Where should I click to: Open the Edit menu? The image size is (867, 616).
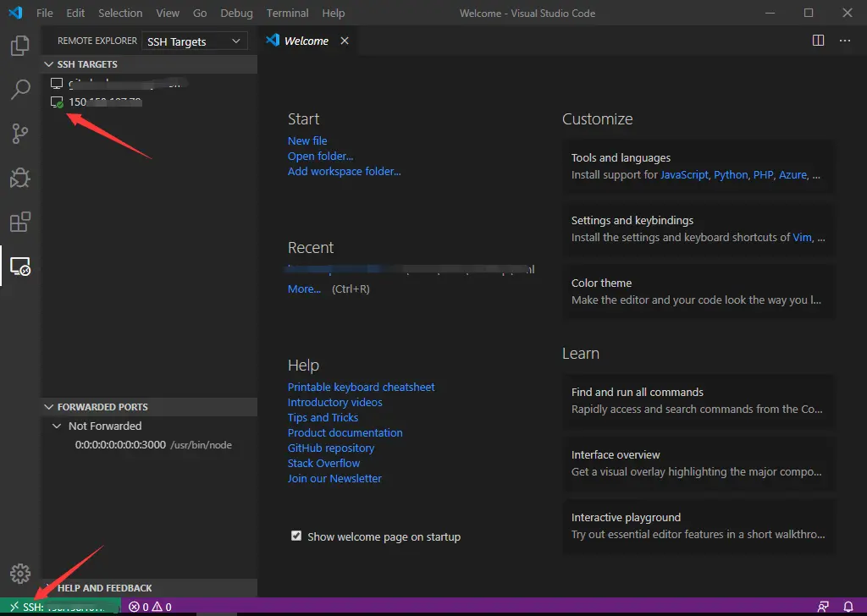[75, 13]
